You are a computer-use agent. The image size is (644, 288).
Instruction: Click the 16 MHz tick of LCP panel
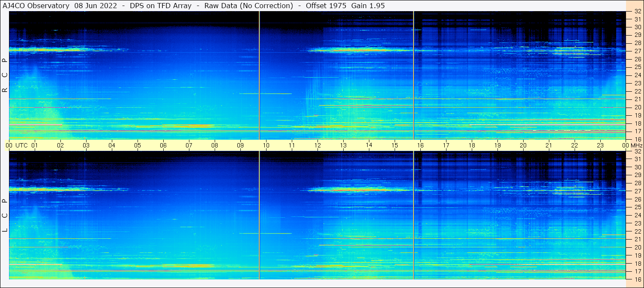point(637,279)
